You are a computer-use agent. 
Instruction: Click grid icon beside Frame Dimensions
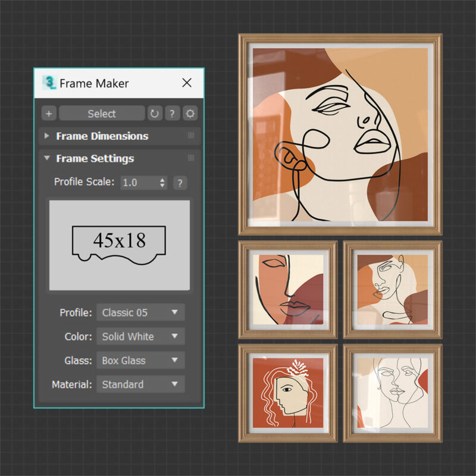click(191, 136)
